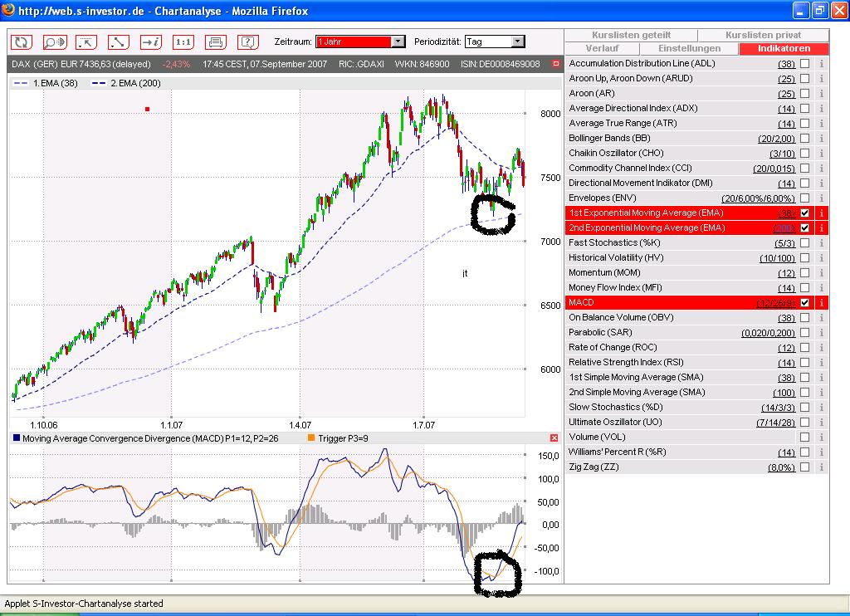The width and height of the screenshot is (850, 616).
Task: Edit Parabolic SAR parameter (0,020/0,200)
Action: (768, 333)
